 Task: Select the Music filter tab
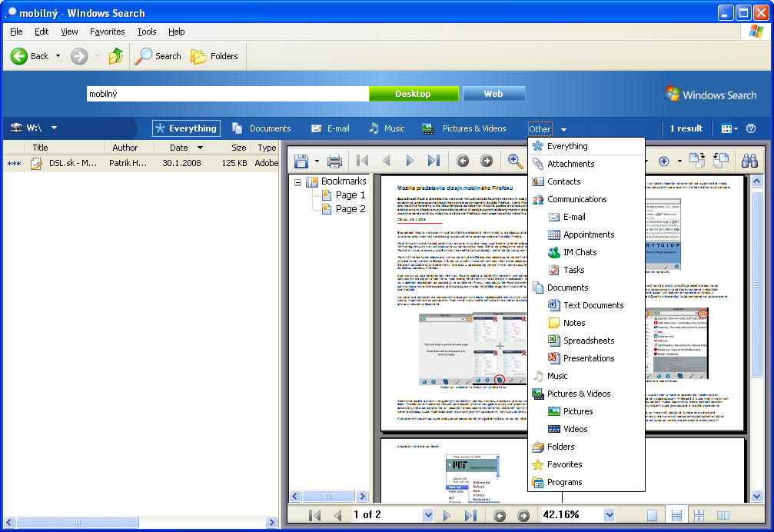pos(387,128)
